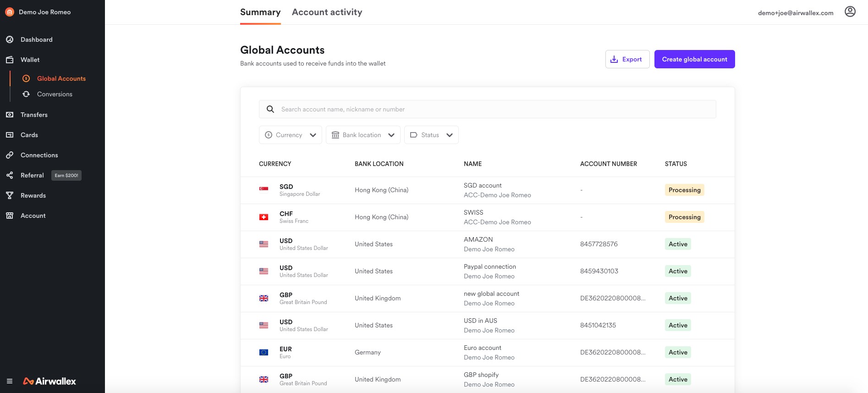Click the Swiss flag on CHF row
The width and height of the screenshot is (868, 393).
point(264,217)
